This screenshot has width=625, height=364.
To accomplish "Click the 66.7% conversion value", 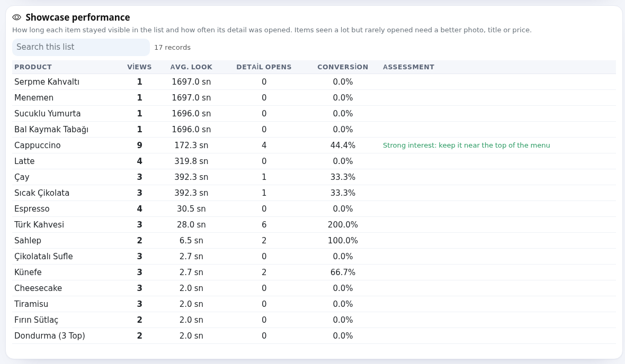I will point(343,272).
